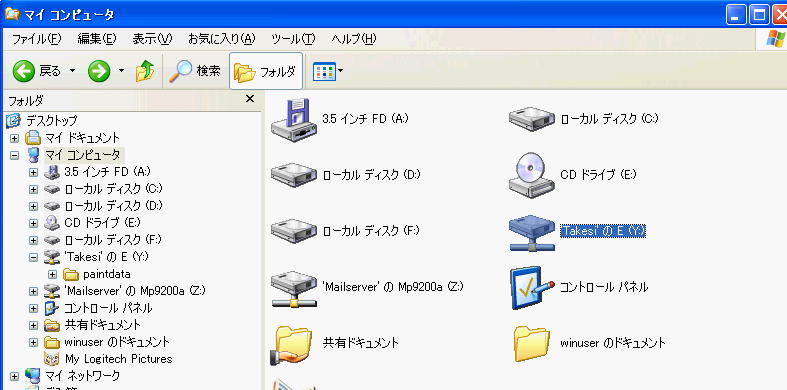Select マイ コンピュータ in the folder tree
The width and height of the screenshot is (787, 390).
pos(82,155)
